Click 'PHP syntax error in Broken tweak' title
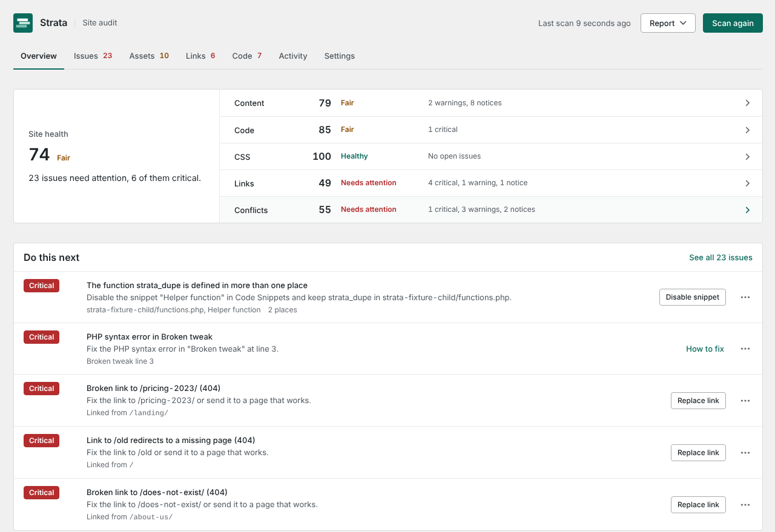This screenshot has height=532, width=775. [150, 337]
